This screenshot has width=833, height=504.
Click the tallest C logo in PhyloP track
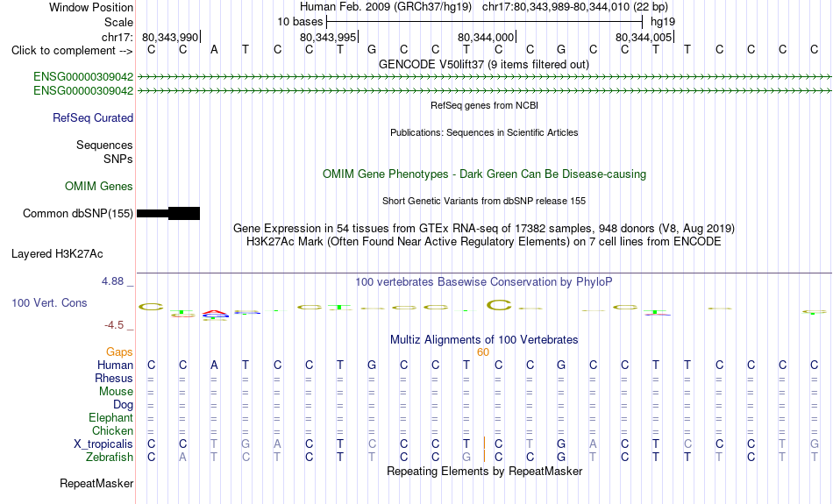click(x=499, y=305)
